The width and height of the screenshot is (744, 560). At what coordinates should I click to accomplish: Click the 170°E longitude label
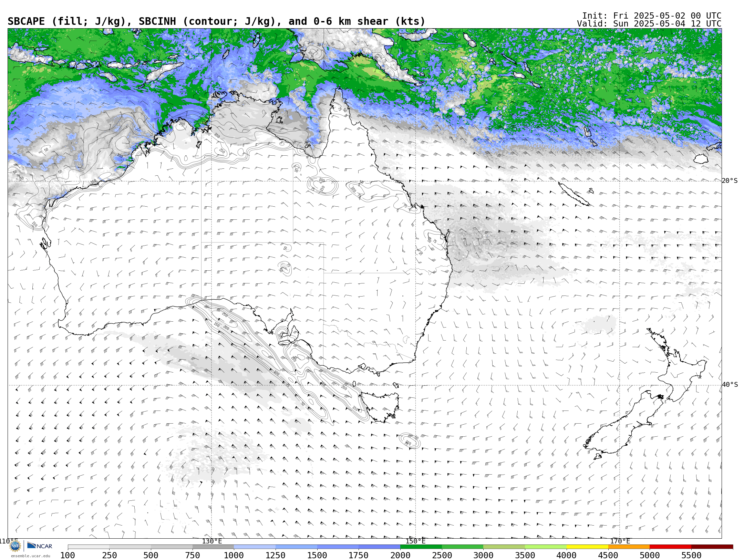point(620,541)
